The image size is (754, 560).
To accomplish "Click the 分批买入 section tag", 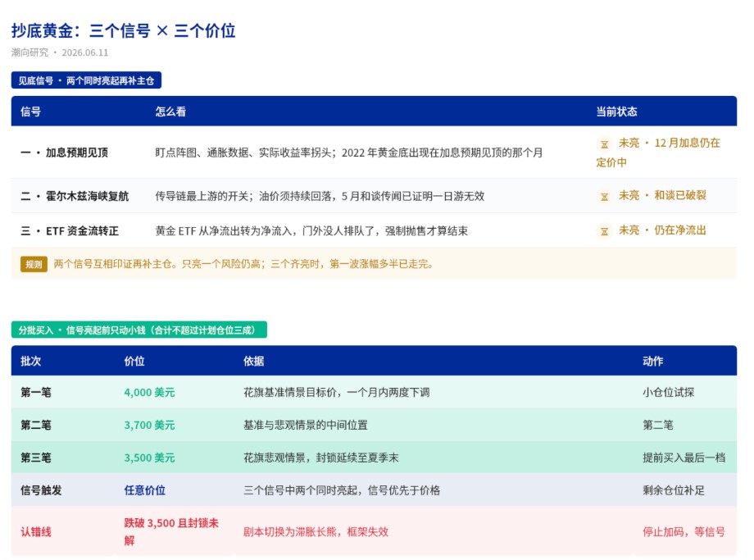I will (x=139, y=330).
